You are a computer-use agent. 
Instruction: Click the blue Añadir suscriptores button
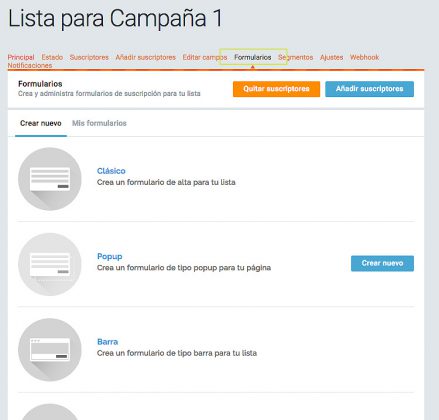pos(370,89)
